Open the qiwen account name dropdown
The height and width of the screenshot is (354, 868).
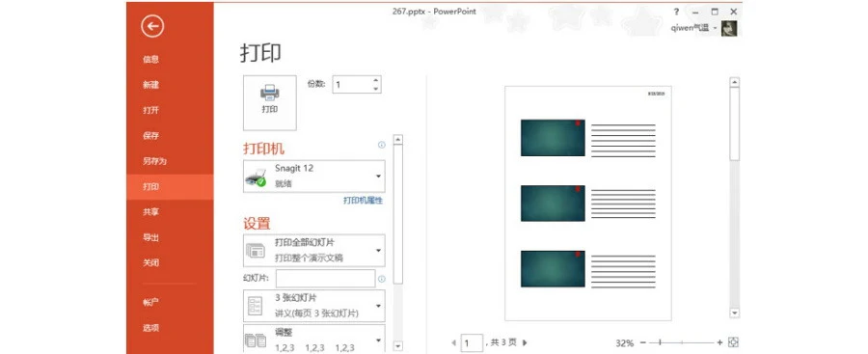click(x=694, y=28)
